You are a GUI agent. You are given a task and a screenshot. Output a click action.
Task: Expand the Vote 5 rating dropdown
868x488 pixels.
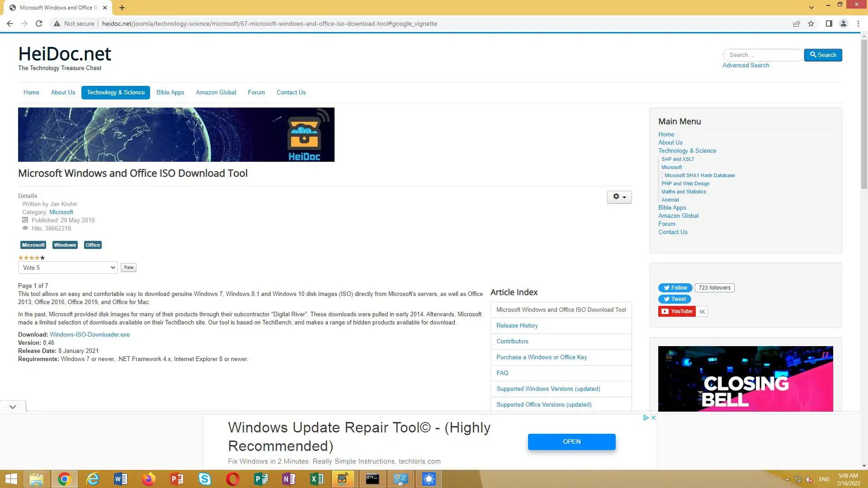pos(68,267)
